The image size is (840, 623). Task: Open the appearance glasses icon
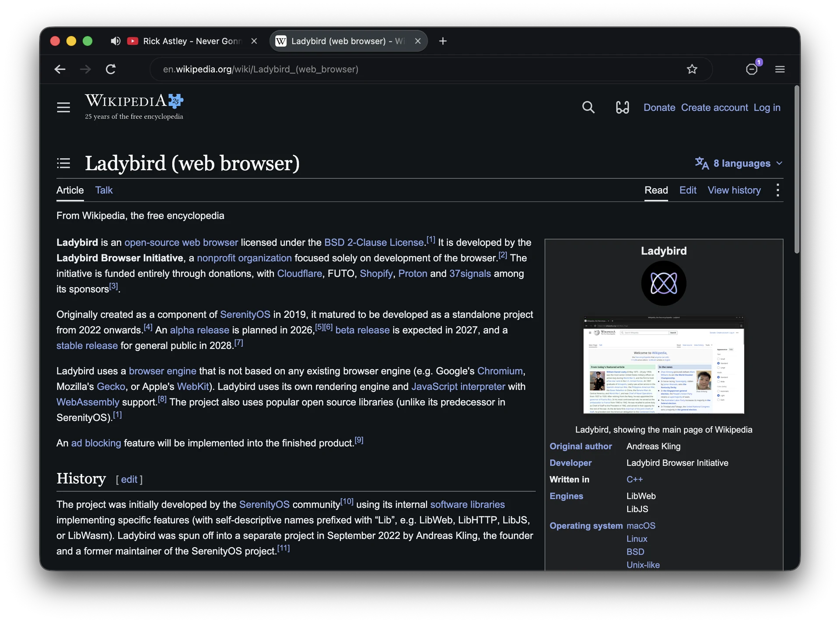622,107
